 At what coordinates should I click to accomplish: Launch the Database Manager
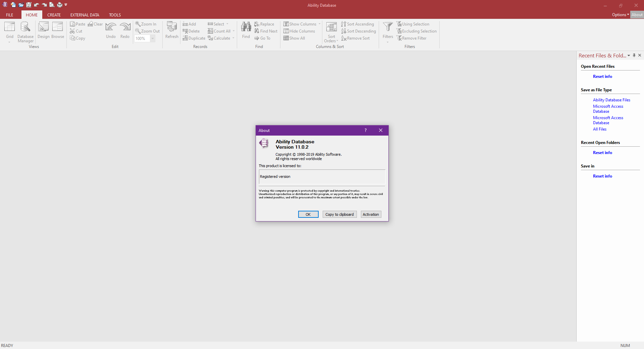pos(25,32)
